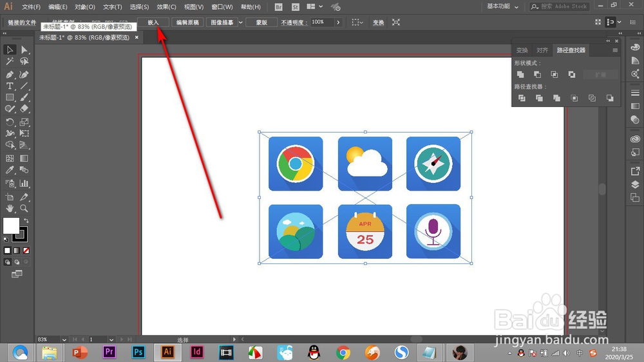Pick the Direct Selection tool
This screenshot has width=644, height=362.
coord(24,50)
